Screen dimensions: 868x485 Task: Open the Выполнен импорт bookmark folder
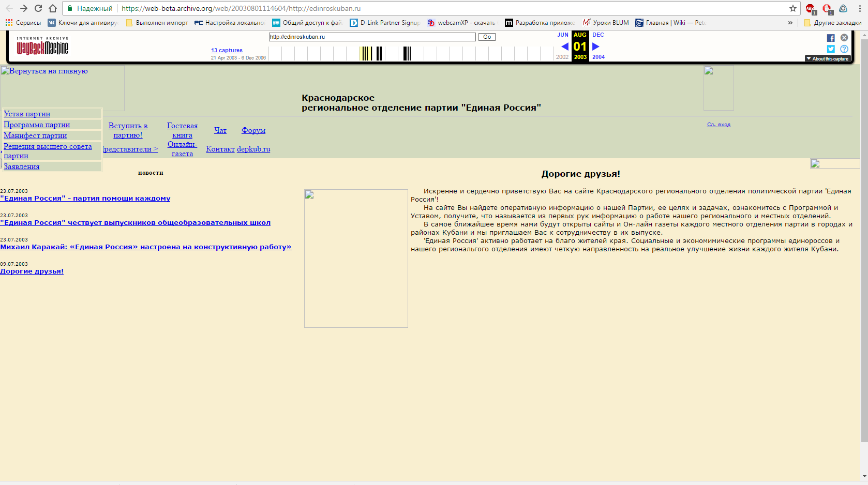click(x=157, y=23)
